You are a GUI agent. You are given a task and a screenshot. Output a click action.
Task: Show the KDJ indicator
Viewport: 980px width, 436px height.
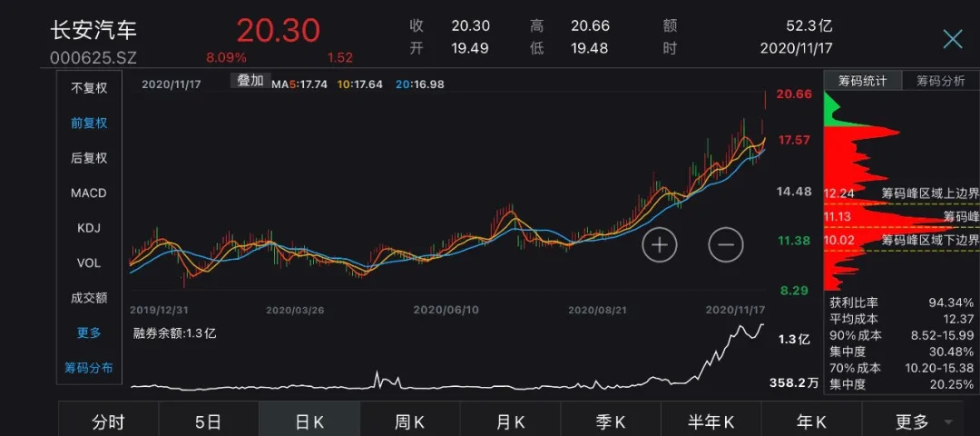pos(89,228)
